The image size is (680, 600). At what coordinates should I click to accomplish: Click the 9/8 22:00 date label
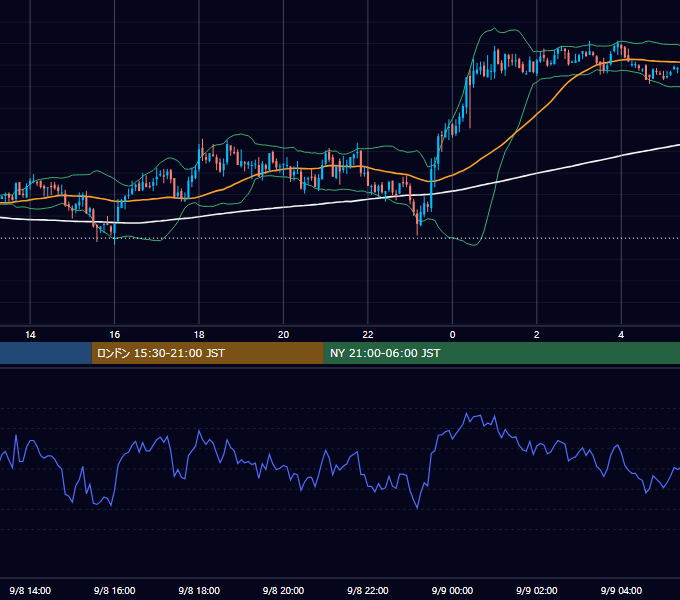point(368,590)
